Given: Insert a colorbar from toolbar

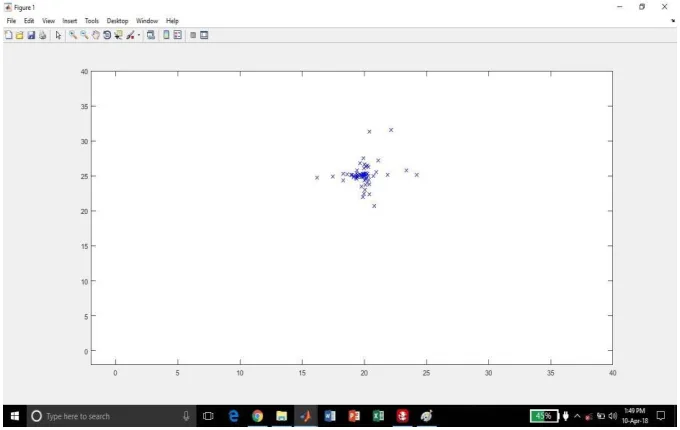Looking at the screenshot, I should (166, 35).
